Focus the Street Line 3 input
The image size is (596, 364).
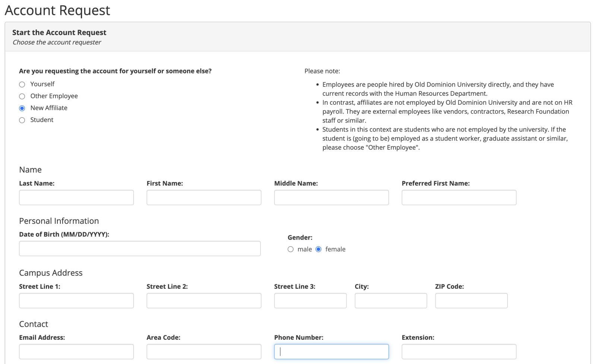[x=310, y=301]
